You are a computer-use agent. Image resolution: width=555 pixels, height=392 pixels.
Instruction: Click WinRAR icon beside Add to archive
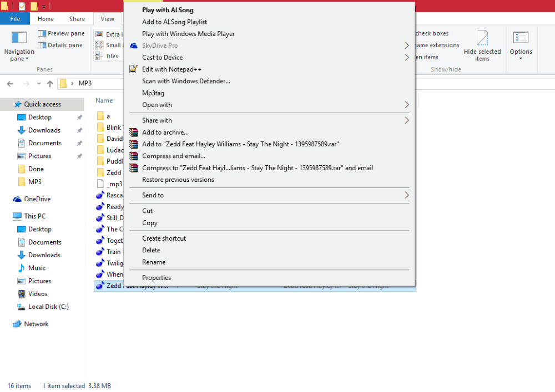click(x=134, y=132)
